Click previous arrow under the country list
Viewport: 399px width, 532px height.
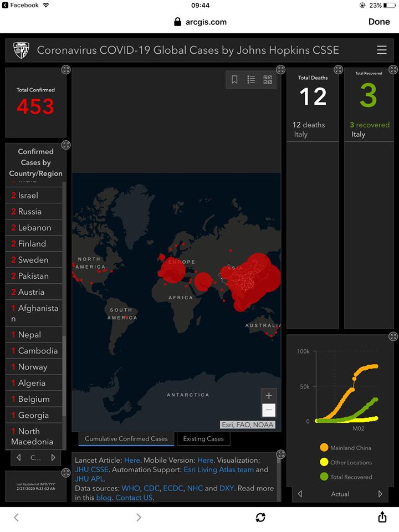19,458
